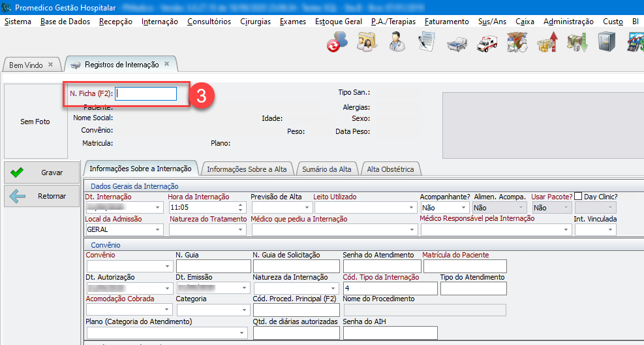644x345 pixels.
Task: Open the patient folder toolbar icon
Action: [x=367, y=44]
